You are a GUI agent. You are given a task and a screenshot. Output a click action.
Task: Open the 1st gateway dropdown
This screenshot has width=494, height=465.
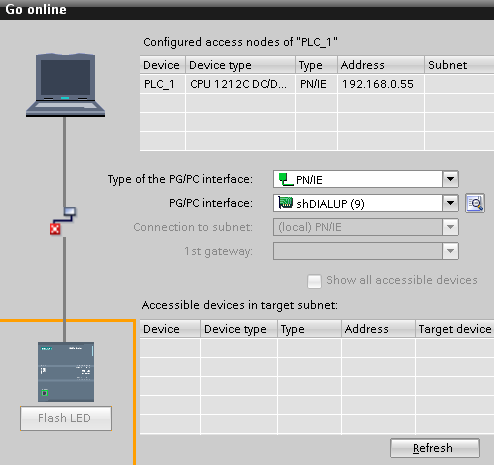click(x=450, y=251)
